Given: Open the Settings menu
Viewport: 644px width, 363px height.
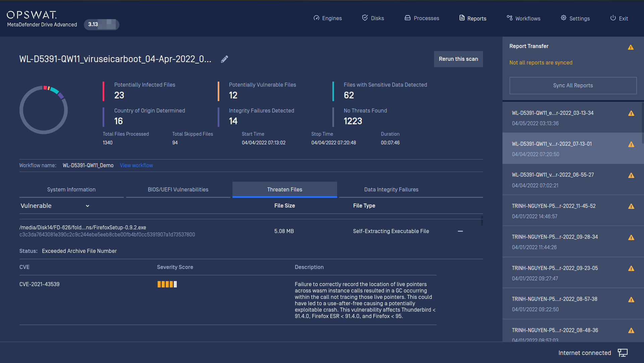Looking at the screenshot, I should [x=575, y=18].
